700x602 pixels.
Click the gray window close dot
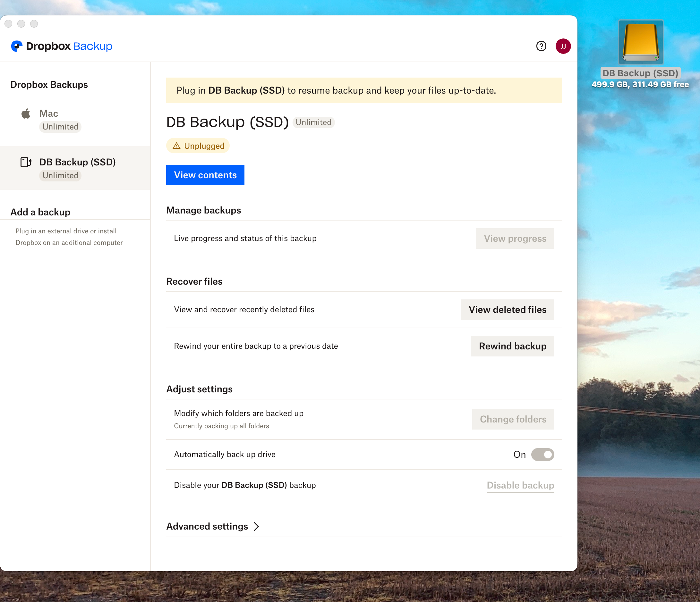click(8, 24)
